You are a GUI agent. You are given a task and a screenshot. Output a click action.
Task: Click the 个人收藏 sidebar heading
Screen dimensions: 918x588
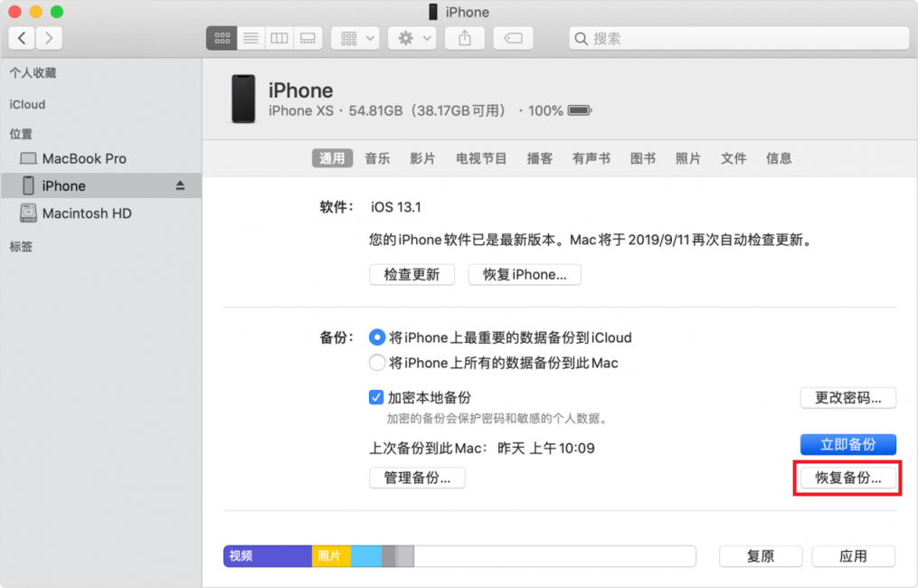[33, 72]
